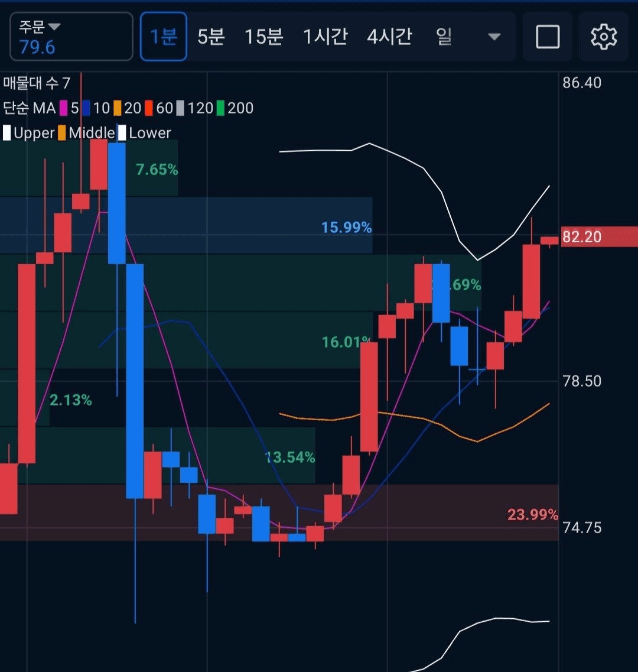Open the chart settings gear icon
This screenshot has height=672, width=638.
[x=603, y=37]
